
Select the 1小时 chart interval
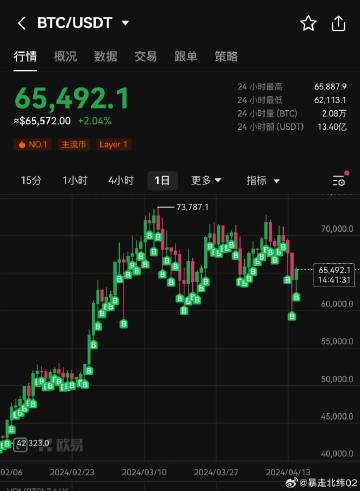75,181
